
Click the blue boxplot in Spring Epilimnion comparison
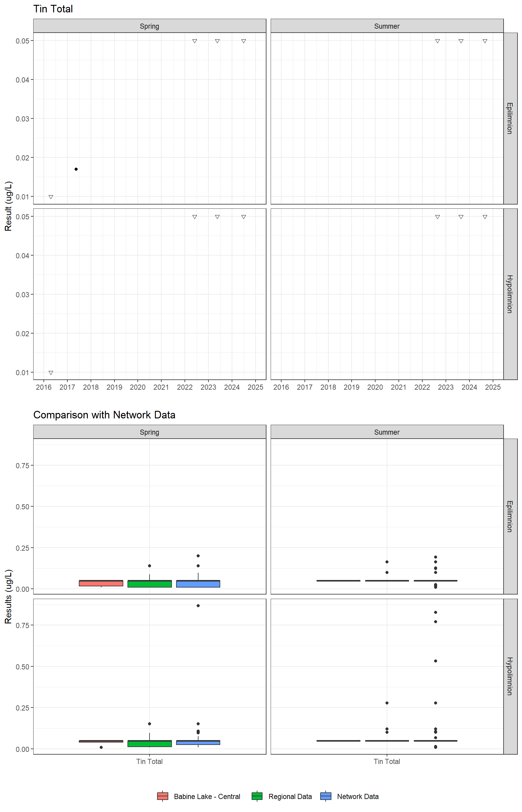click(x=198, y=584)
